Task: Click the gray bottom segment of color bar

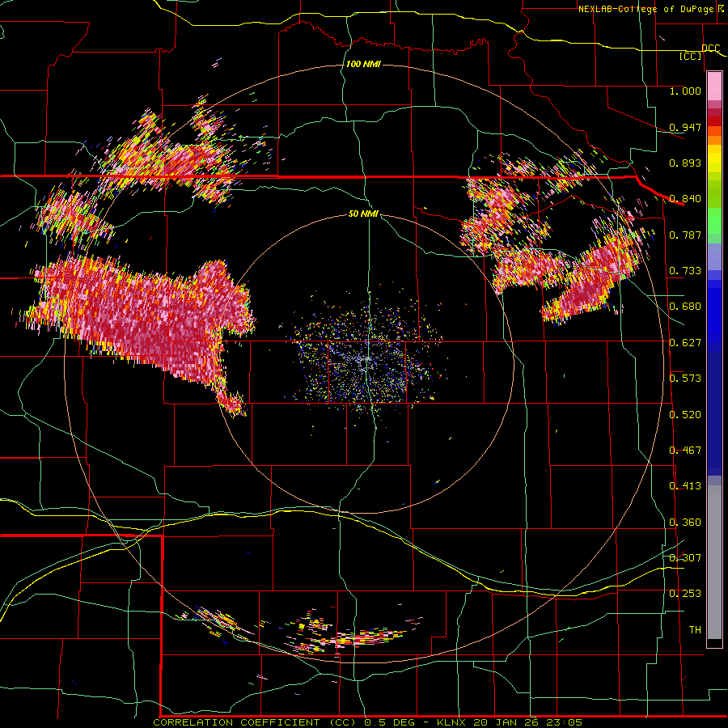Action: 714,562
